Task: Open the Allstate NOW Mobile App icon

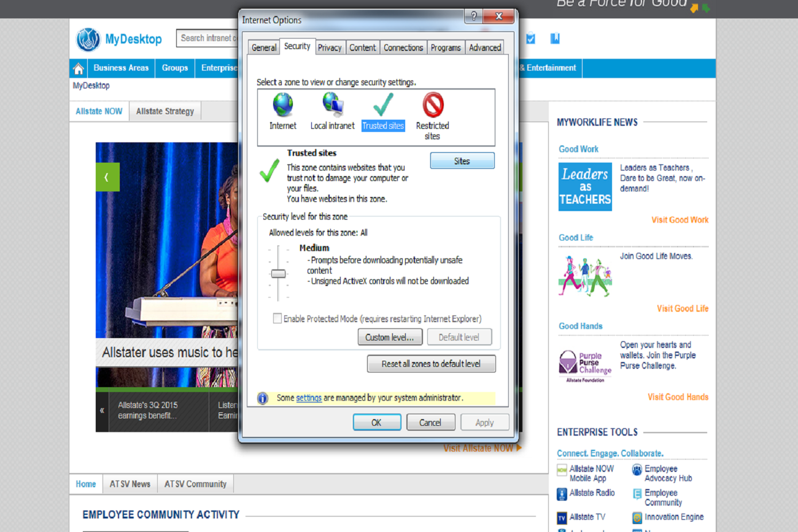Action: click(562, 471)
